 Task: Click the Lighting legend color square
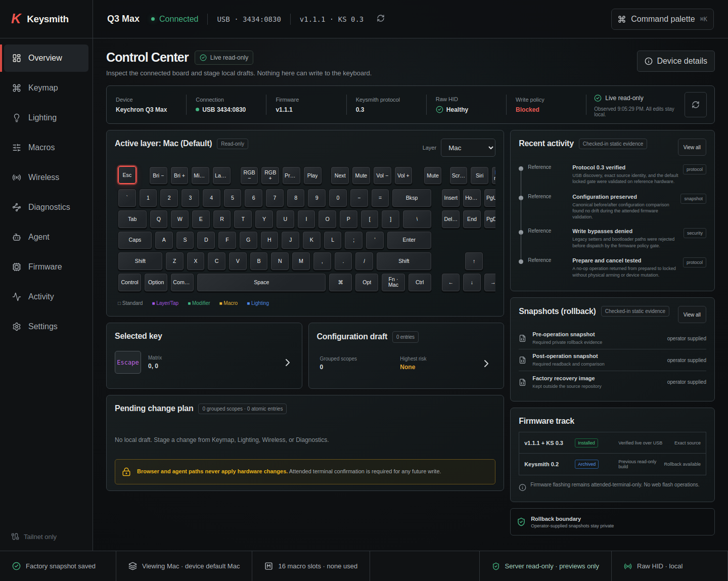point(248,303)
